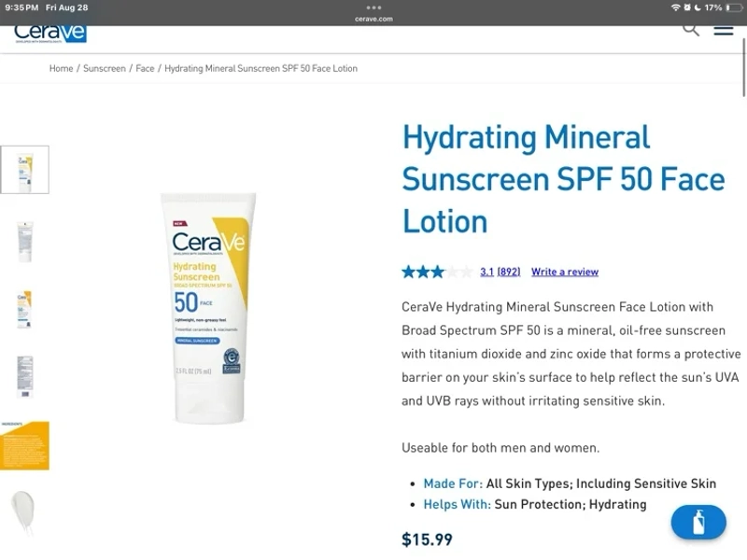Image resolution: width=747 pixels, height=560 pixels.
Task: Tap the three dots multitasking icon
Action: pyautogui.click(x=373, y=7)
